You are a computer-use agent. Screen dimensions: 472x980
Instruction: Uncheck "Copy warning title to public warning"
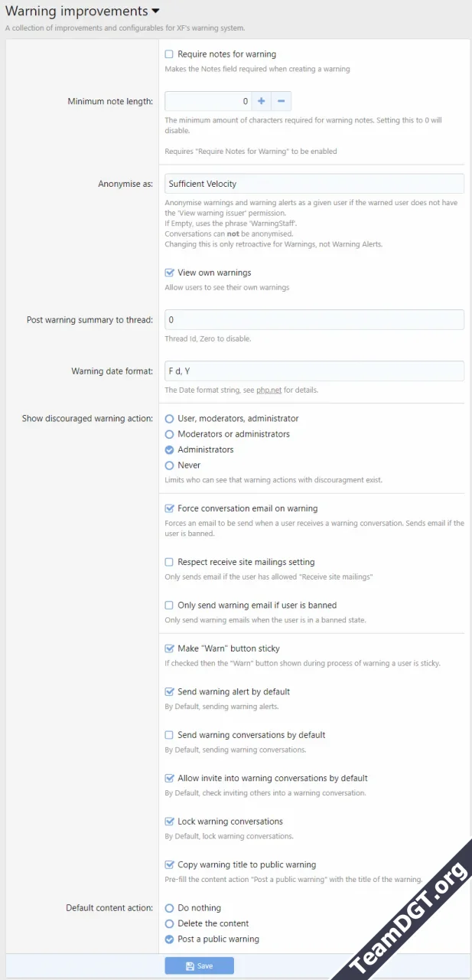(x=170, y=864)
